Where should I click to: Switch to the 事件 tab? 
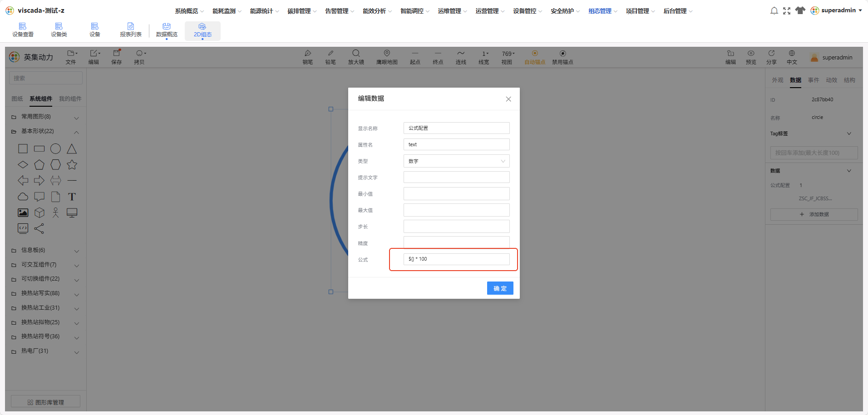814,80
